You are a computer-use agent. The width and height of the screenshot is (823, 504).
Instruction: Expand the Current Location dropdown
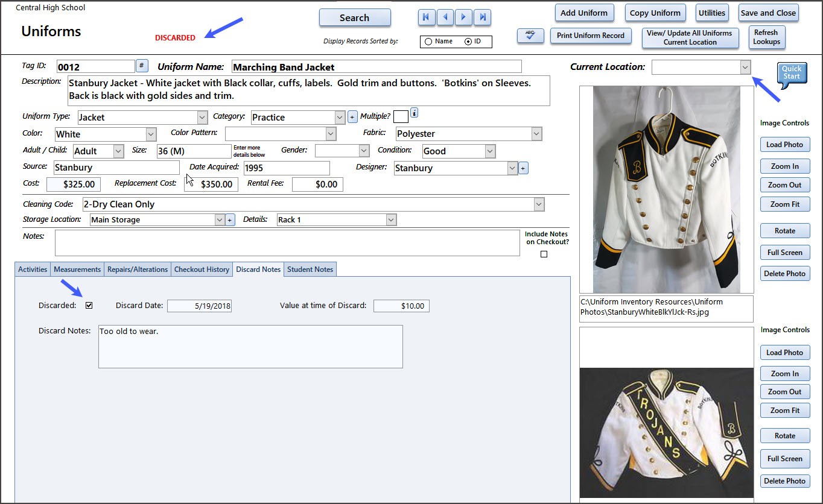coord(745,68)
